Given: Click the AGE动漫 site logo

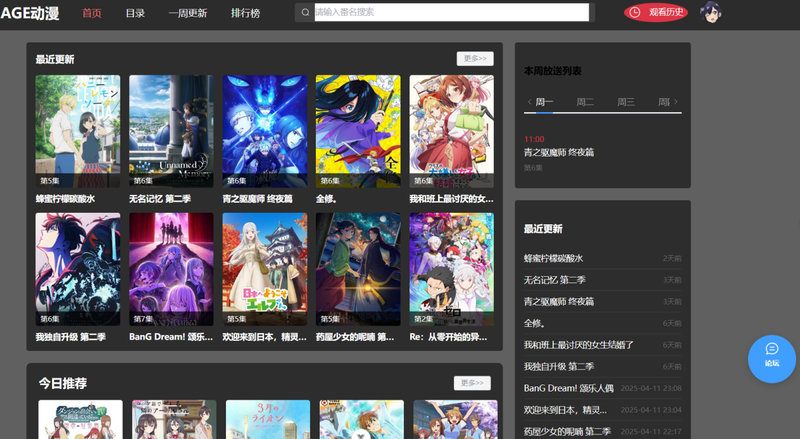Looking at the screenshot, I should click(x=30, y=12).
